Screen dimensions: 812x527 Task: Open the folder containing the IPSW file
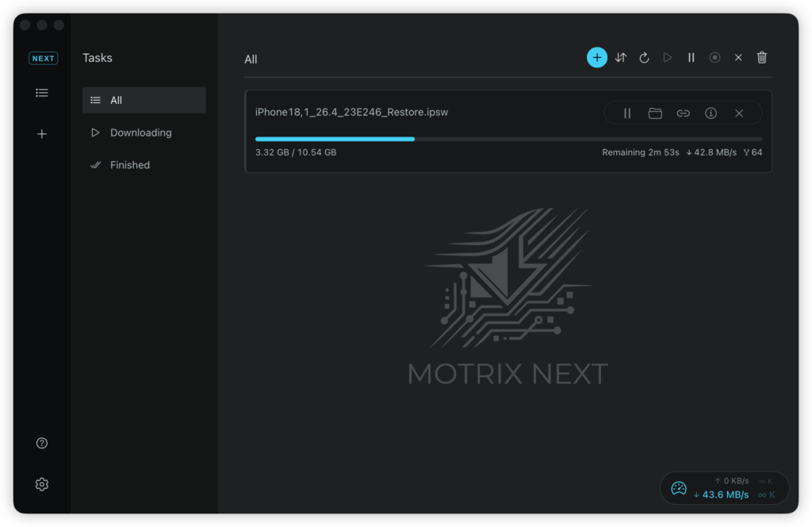tap(655, 113)
